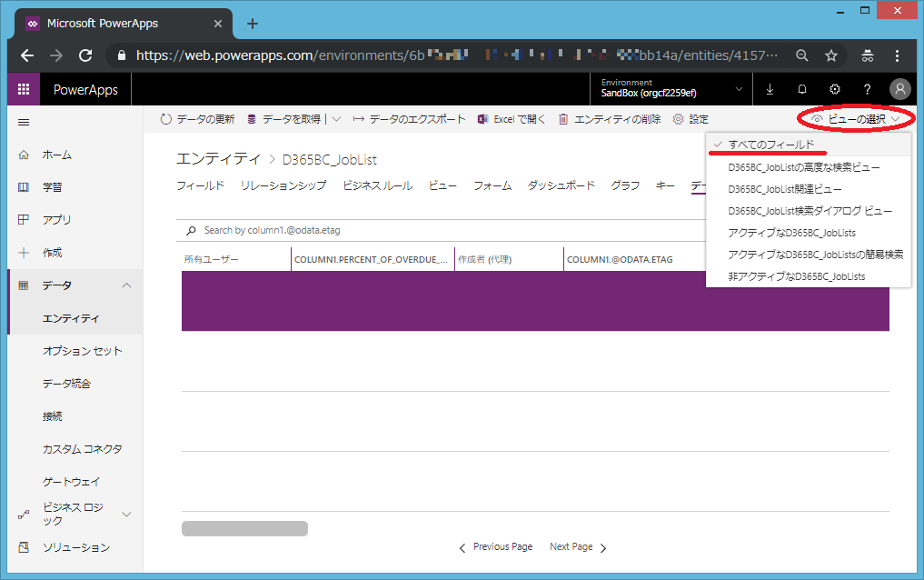Switch to the リレーションシップ tab
Viewport: 924px width, 580px height.
283,185
